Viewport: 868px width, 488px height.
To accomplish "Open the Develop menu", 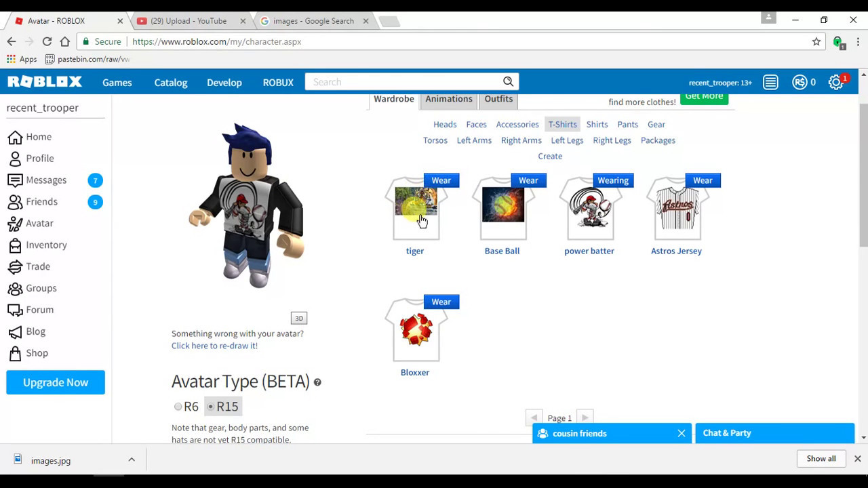I will [224, 82].
